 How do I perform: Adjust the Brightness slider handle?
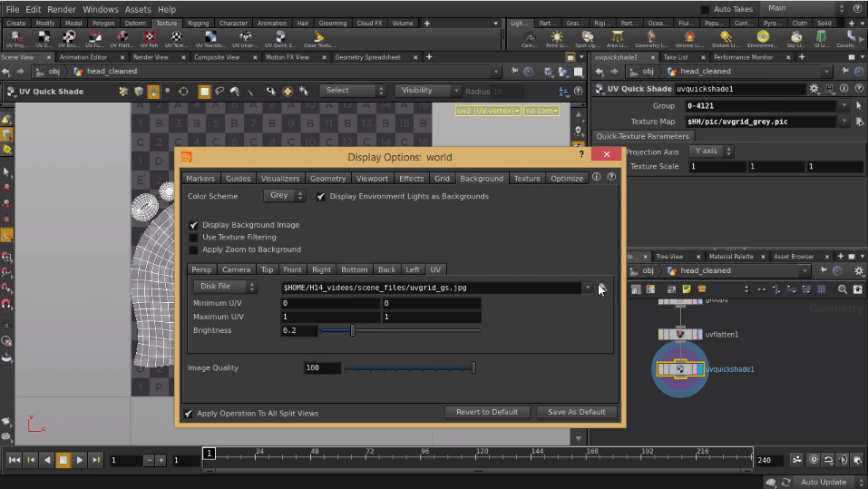[353, 330]
